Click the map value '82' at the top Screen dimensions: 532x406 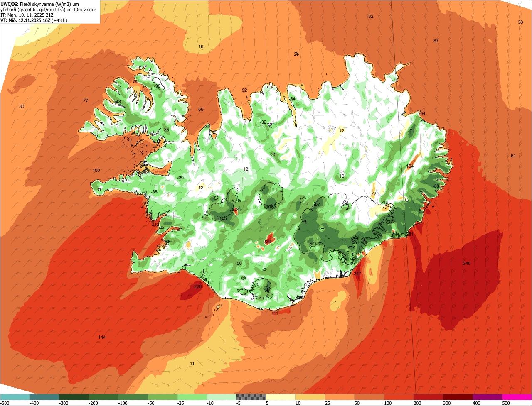(x=371, y=16)
